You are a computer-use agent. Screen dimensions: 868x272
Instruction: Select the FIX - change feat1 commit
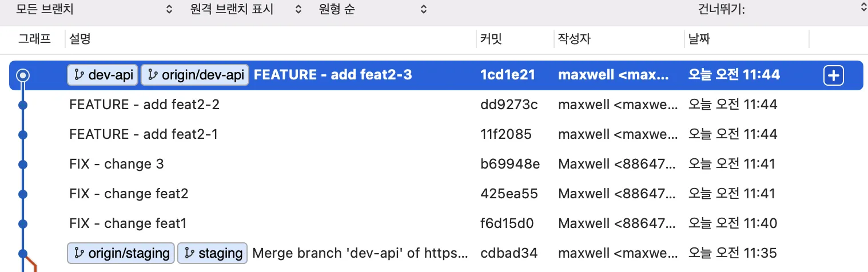tap(128, 223)
